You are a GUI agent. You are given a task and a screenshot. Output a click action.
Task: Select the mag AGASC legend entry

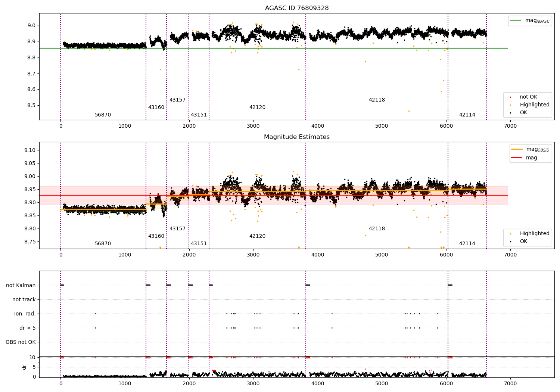[x=530, y=21]
